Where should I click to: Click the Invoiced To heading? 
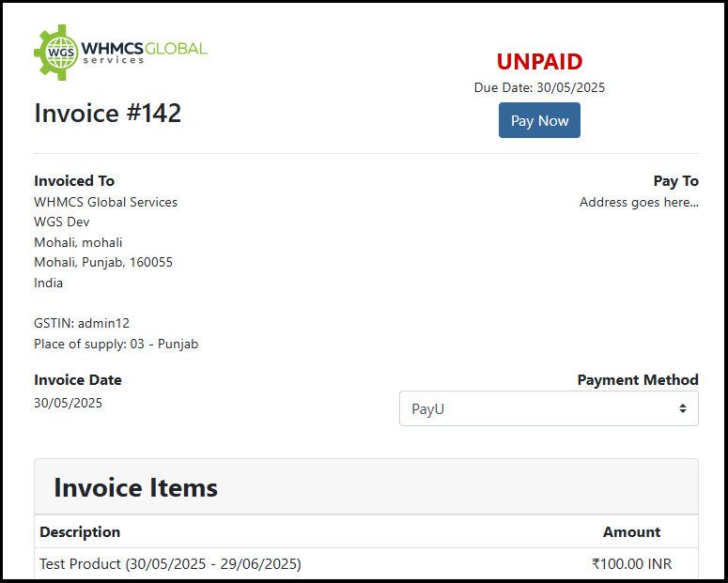pos(74,180)
